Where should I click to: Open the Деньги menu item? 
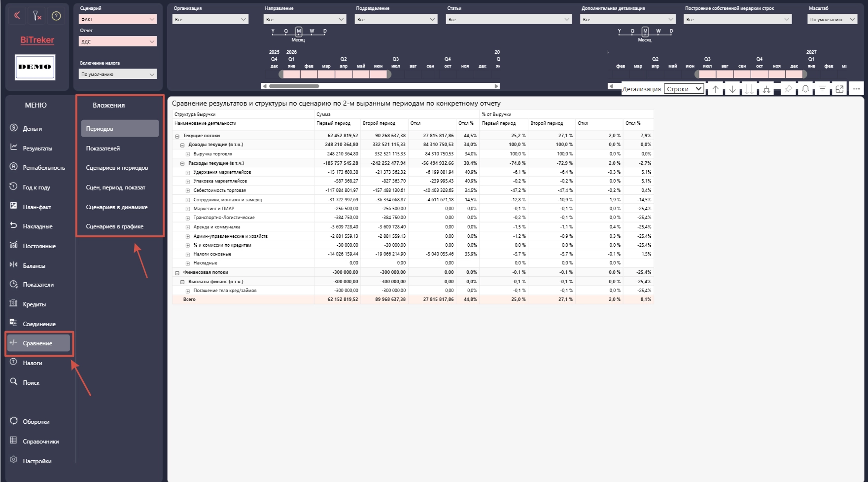point(33,128)
